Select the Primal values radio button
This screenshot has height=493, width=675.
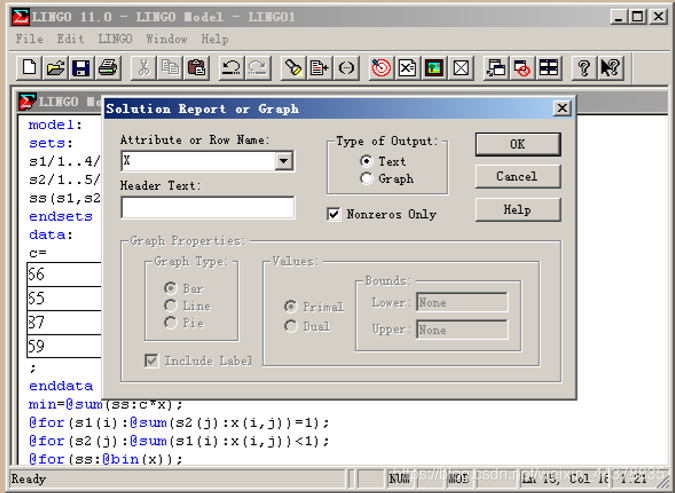[x=291, y=306]
